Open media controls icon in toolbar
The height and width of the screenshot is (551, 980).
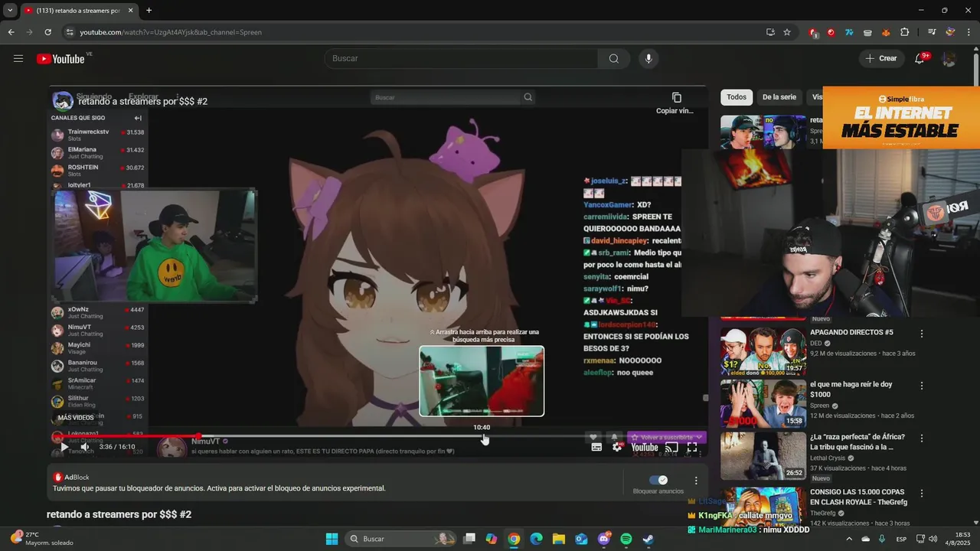(932, 32)
